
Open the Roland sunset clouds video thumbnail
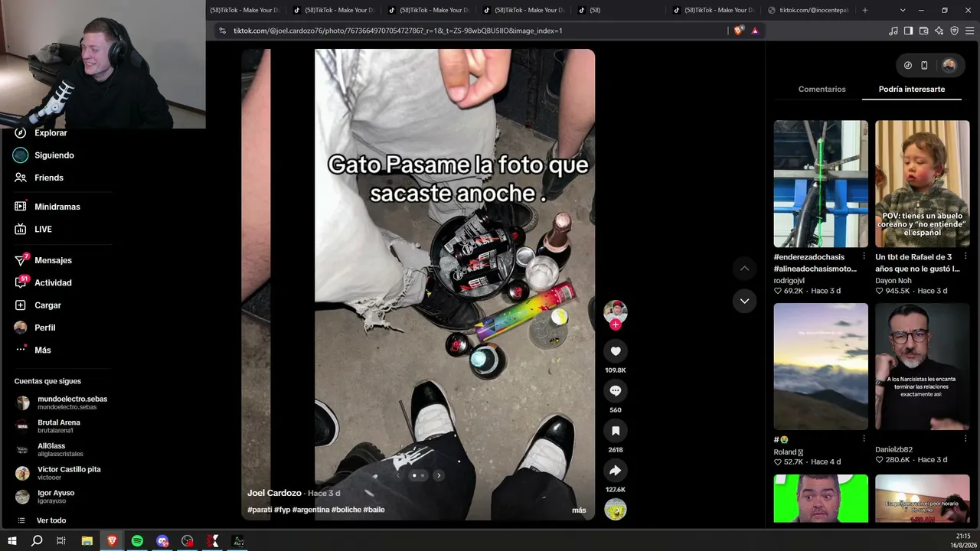821,367
